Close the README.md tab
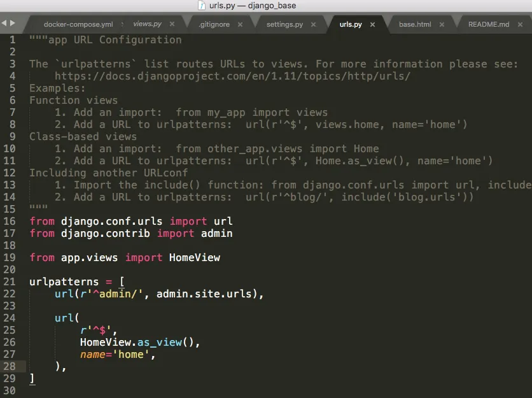Image resolution: width=532 pixels, height=398 pixels. 520,24
